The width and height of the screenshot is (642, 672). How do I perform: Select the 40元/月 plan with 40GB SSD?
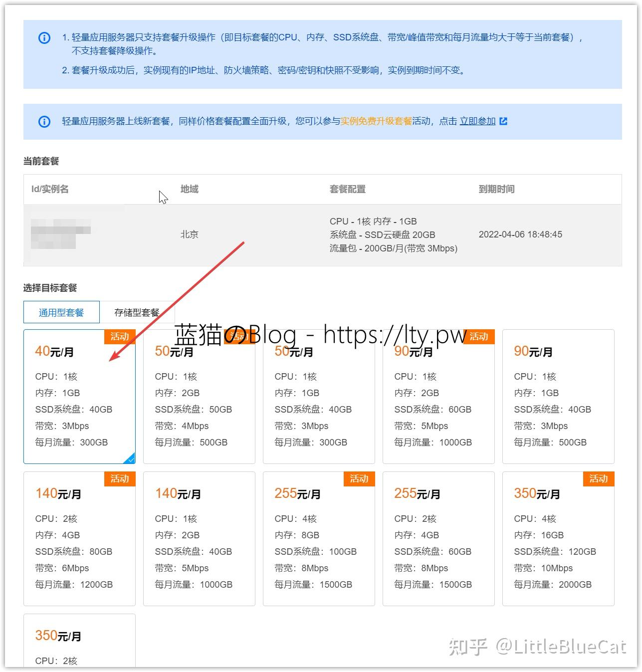[79, 397]
